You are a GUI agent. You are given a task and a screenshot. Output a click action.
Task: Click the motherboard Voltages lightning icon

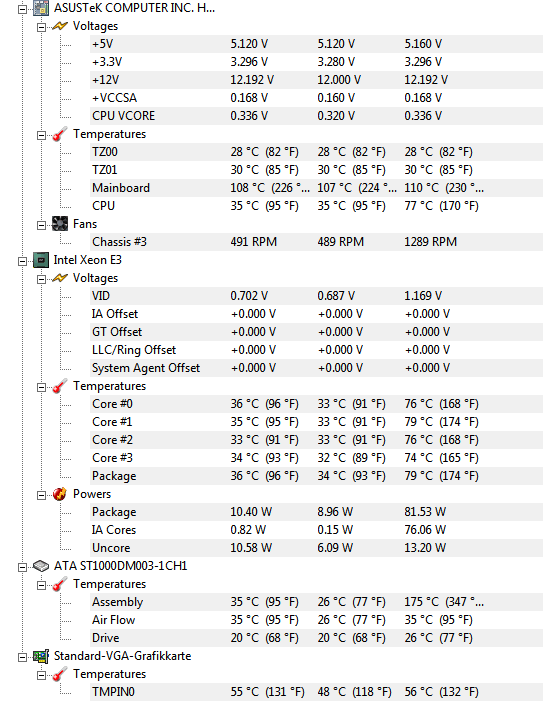click(60, 26)
